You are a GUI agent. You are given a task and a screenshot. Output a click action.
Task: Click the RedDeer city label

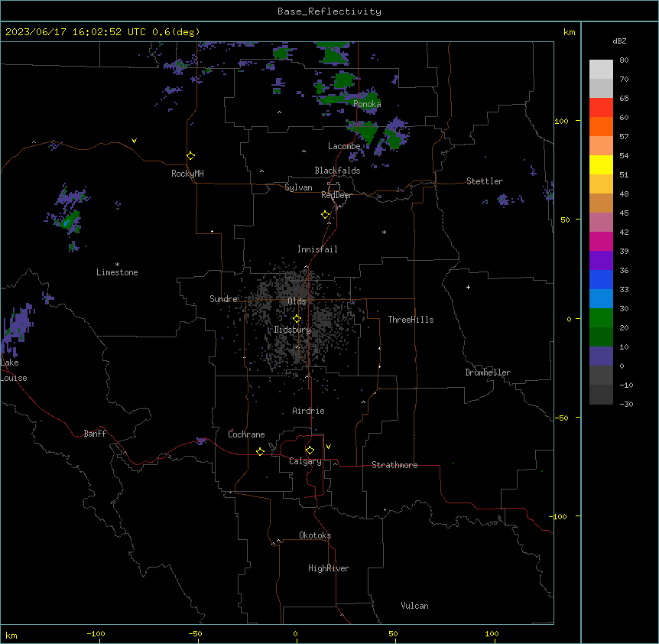coord(336,195)
